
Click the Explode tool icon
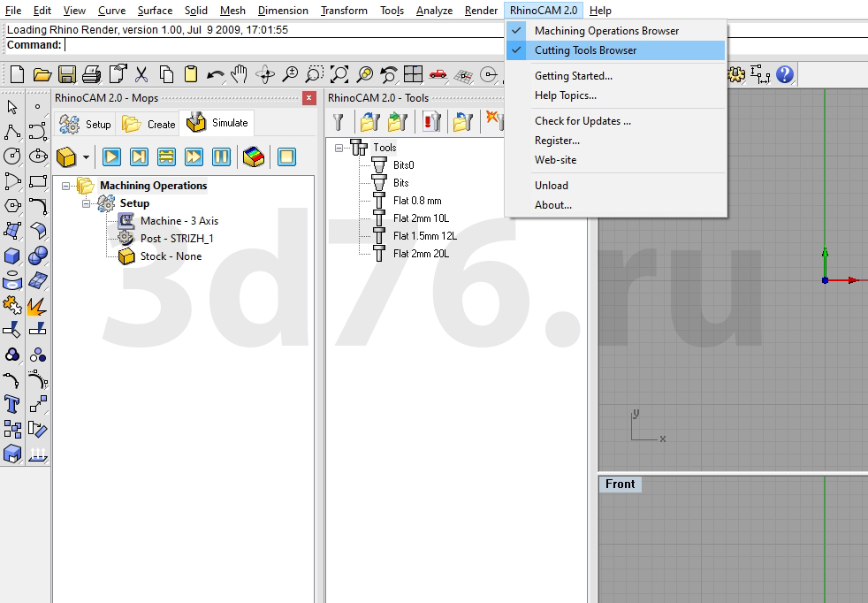pos(37,306)
